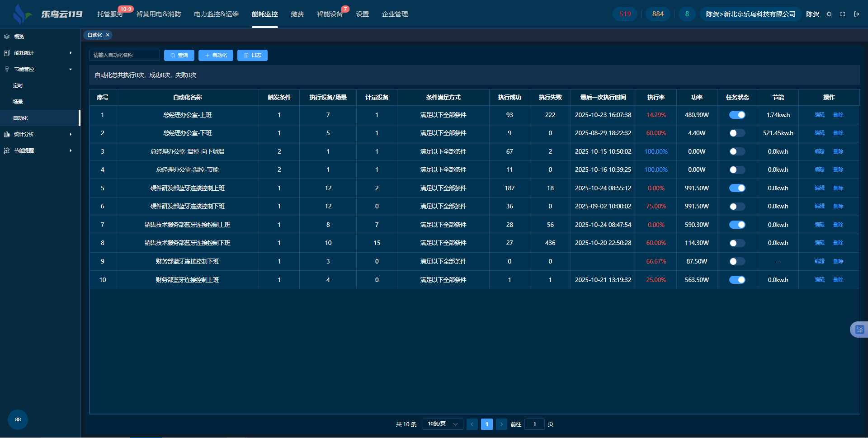868x438 pixels.
Task: Click the theme switch sun icon
Action: coord(829,14)
